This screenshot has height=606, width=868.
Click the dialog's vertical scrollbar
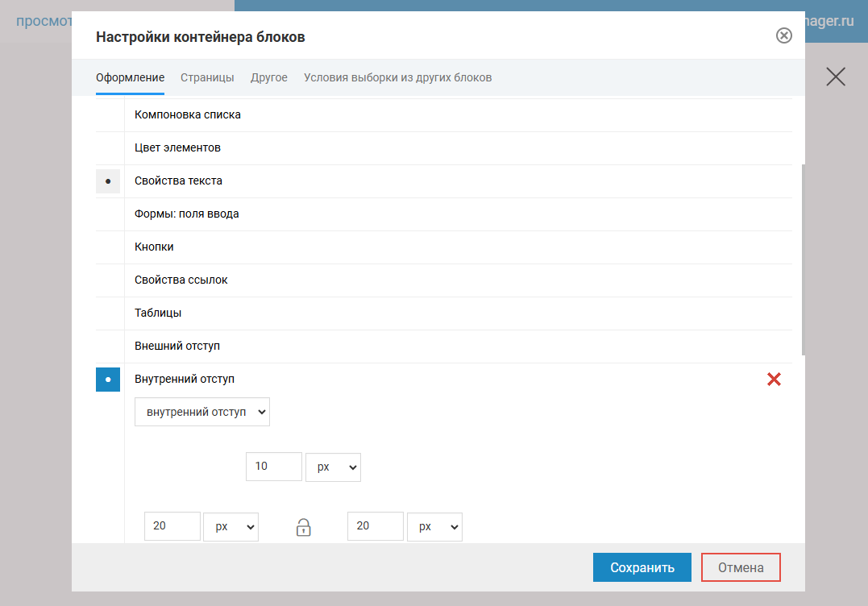click(x=802, y=258)
